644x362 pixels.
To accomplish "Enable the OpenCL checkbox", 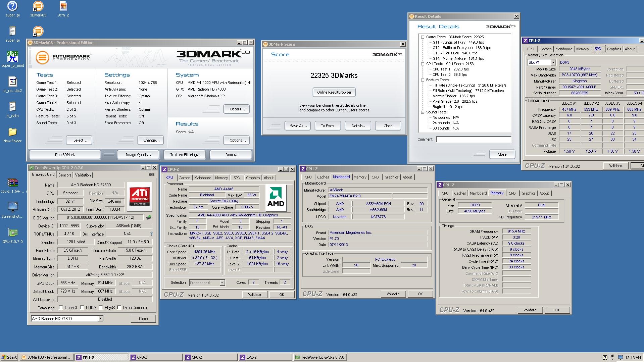I will 61,307.
